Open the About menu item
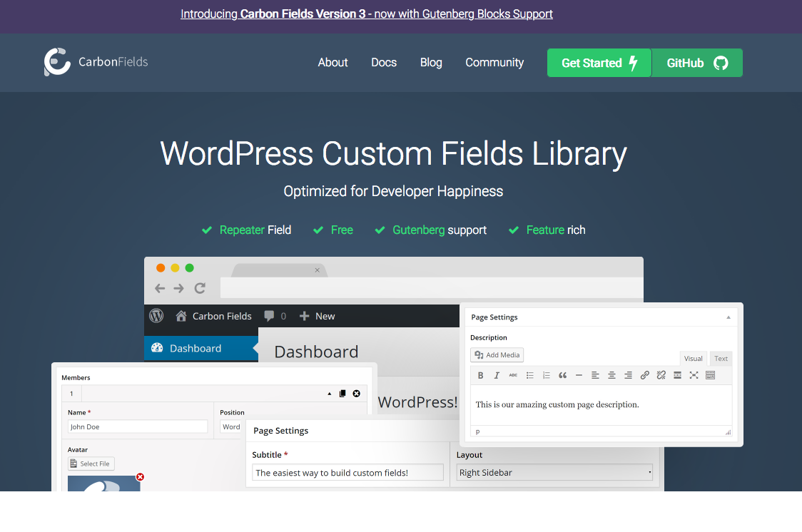 coord(333,62)
